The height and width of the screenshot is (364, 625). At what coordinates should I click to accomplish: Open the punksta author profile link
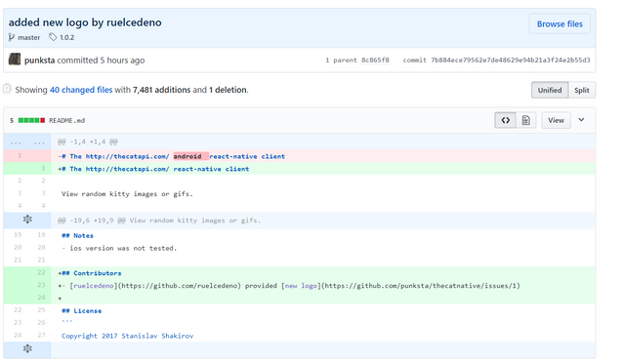[x=39, y=61]
